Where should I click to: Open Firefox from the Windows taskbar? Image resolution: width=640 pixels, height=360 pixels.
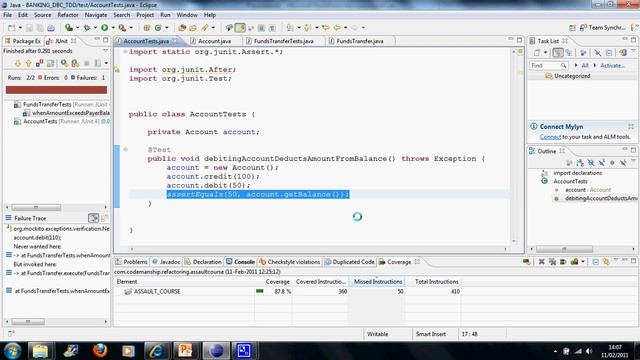click(100, 350)
